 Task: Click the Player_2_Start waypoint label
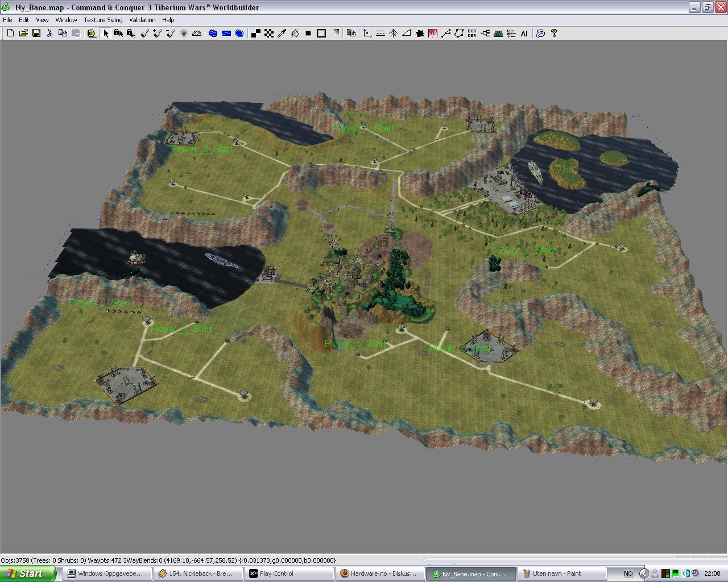pyautogui.click(x=202, y=149)
